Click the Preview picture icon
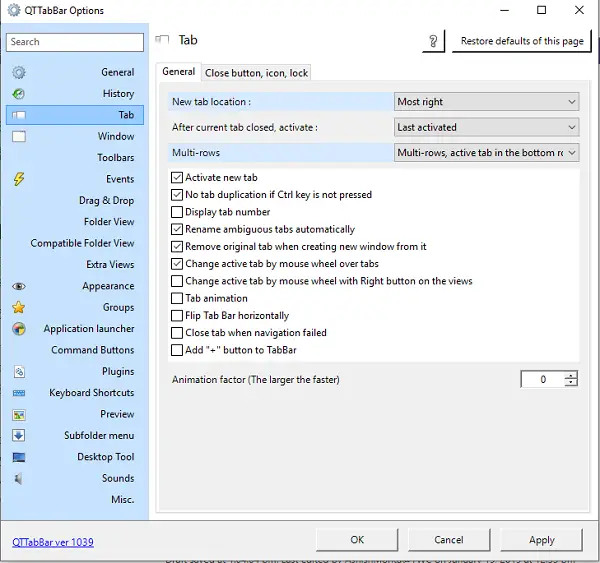Viewport: 600px width, 563px height. pyautogui.click(x=19, y=414)
